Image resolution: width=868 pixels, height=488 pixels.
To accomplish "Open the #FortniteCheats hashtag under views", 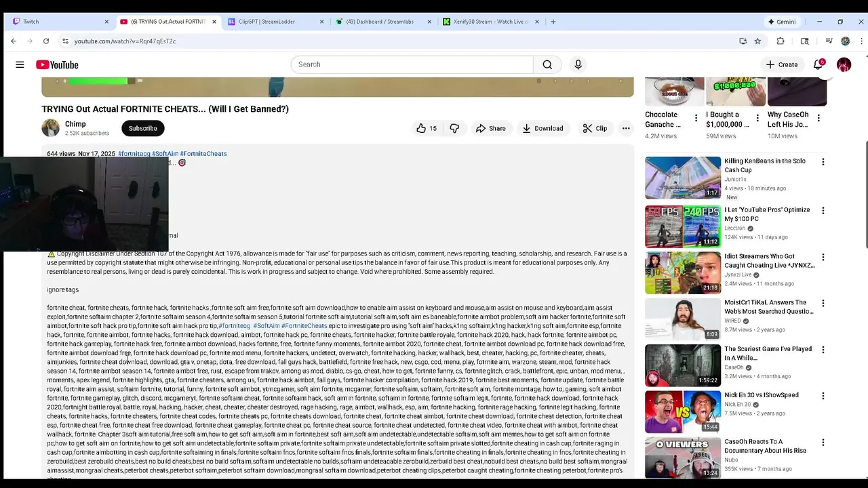I will pos(203,154).
